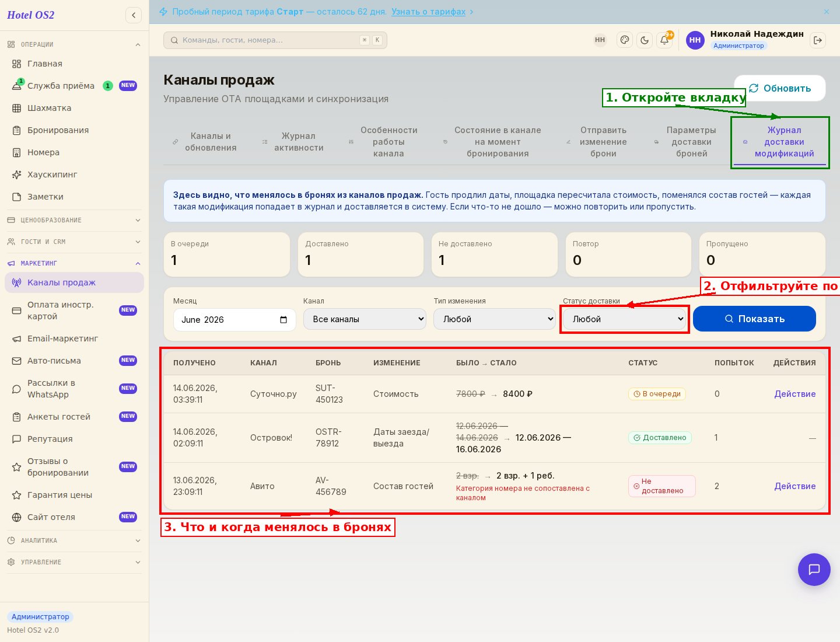Click the Доставлено counter card
The image size is (840, 642).
click(x=360, y=254)
